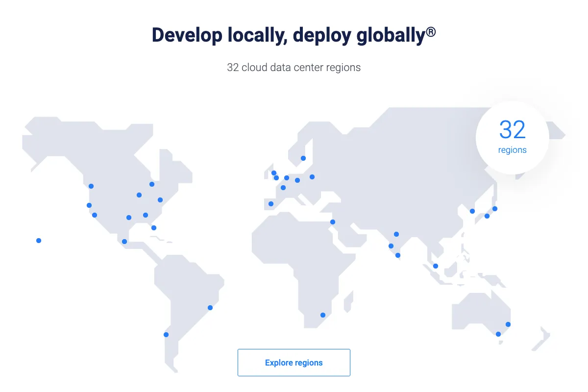Select the Mexico region dot

click(x=124, y=242)
